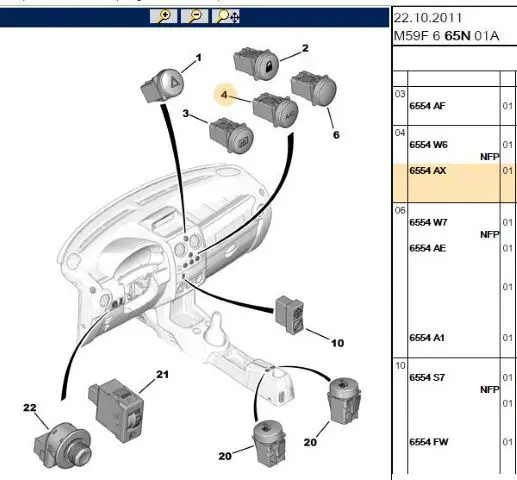
Task: Select the A/C switch part illustration
Action: point(275,110)
